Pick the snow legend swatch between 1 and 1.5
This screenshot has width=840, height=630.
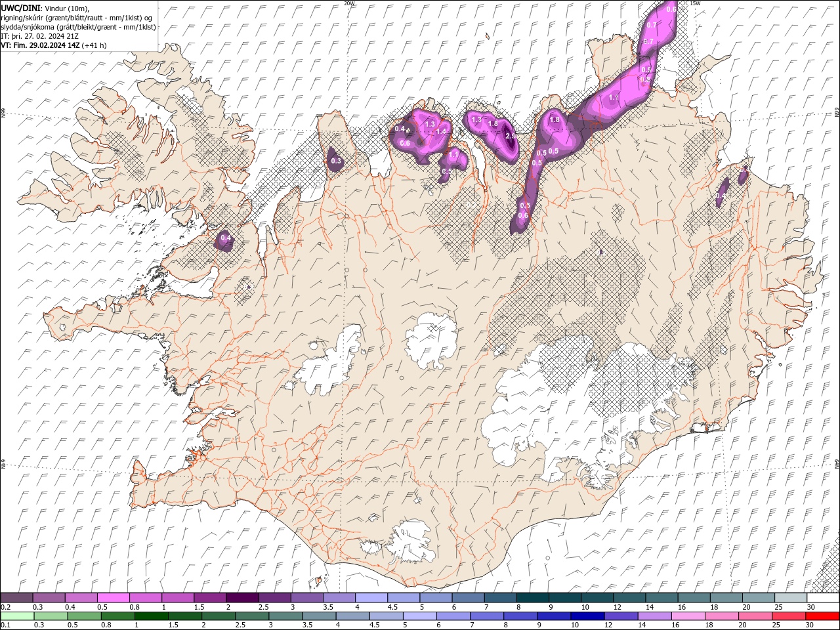click(x=178, y=598)
